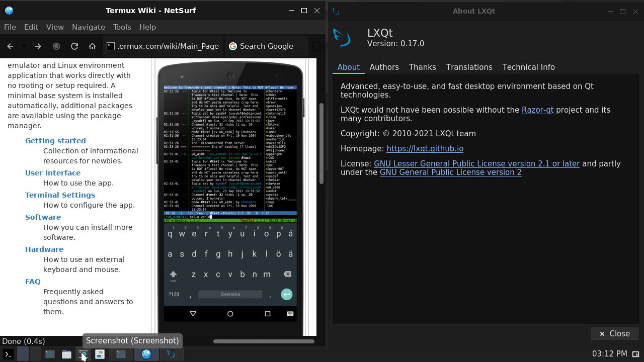644x362 pixels.
Task: Open the back-history dropdown arrow
Action: tap(23, 46)
